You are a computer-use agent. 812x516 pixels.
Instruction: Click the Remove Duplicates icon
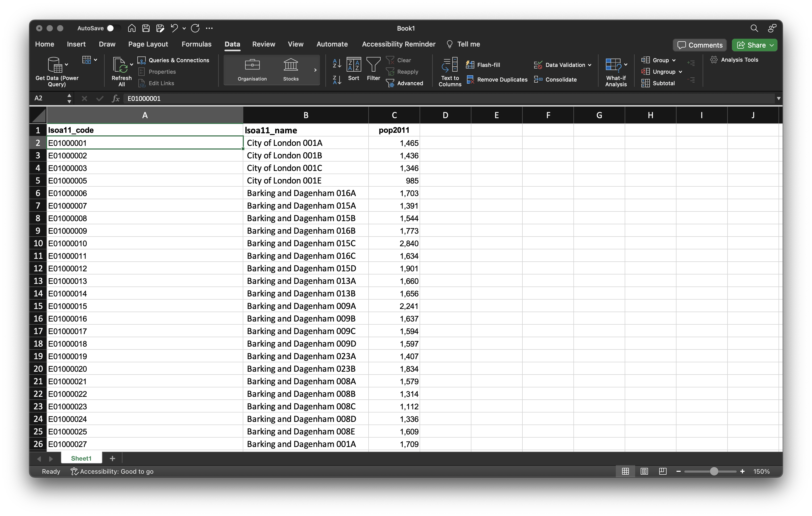[470, 79]
